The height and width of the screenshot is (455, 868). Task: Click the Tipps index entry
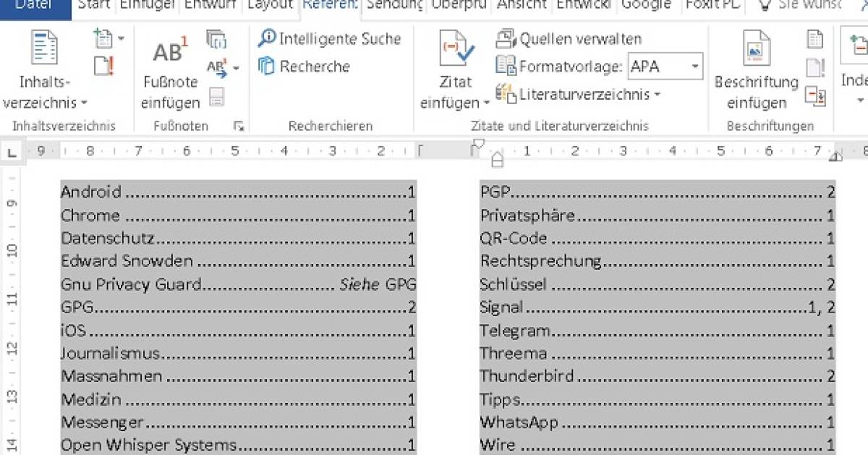coord(501,399)
